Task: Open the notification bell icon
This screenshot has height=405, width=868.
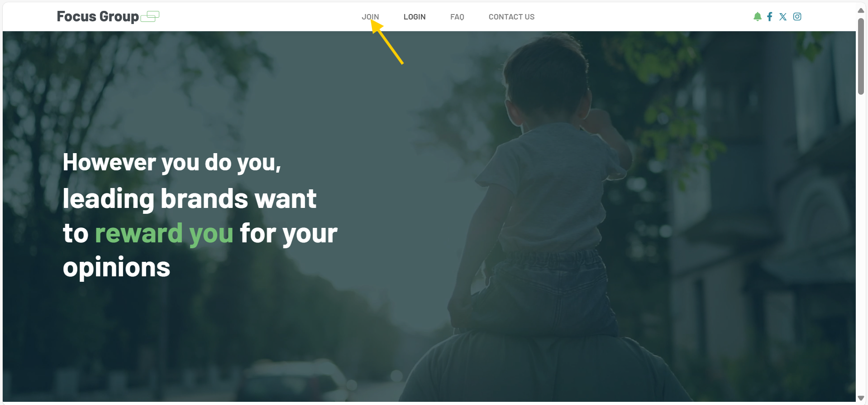Action: (757, 17)
